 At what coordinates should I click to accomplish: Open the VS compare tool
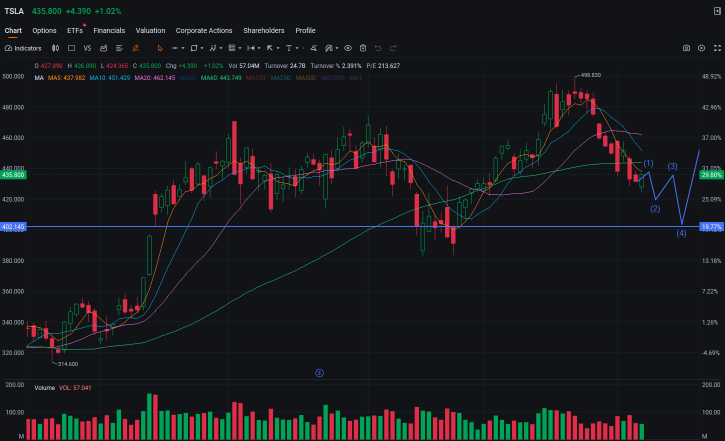87,48
